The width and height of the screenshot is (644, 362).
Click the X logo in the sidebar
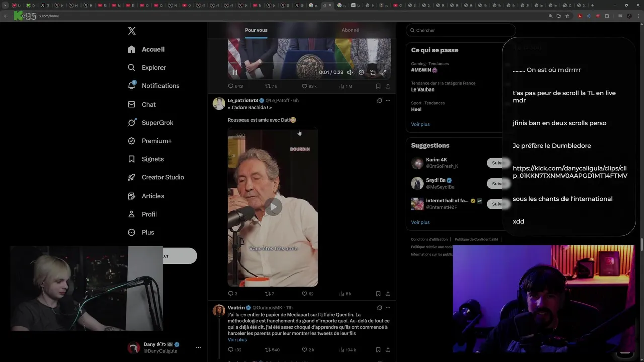[132, 31]
